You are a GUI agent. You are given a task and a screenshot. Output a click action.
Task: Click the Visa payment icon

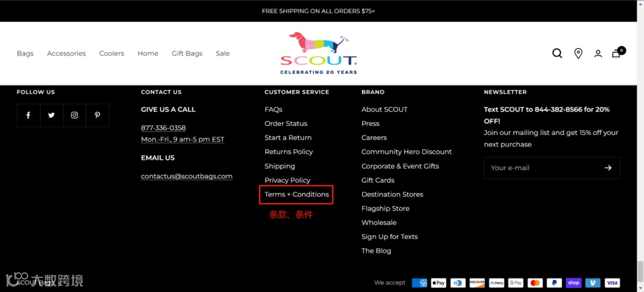coord(612,283)
